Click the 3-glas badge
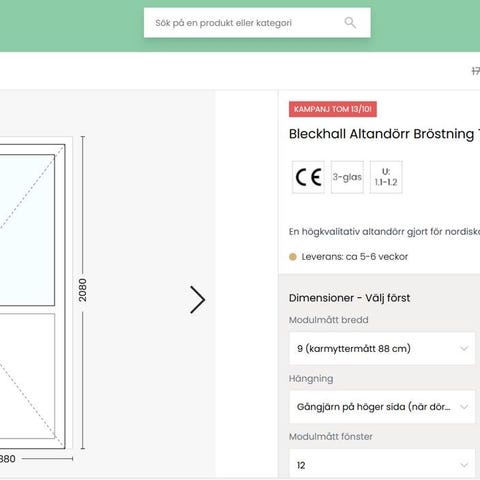The height and width of the screenshot is (480, 480). 347,177
